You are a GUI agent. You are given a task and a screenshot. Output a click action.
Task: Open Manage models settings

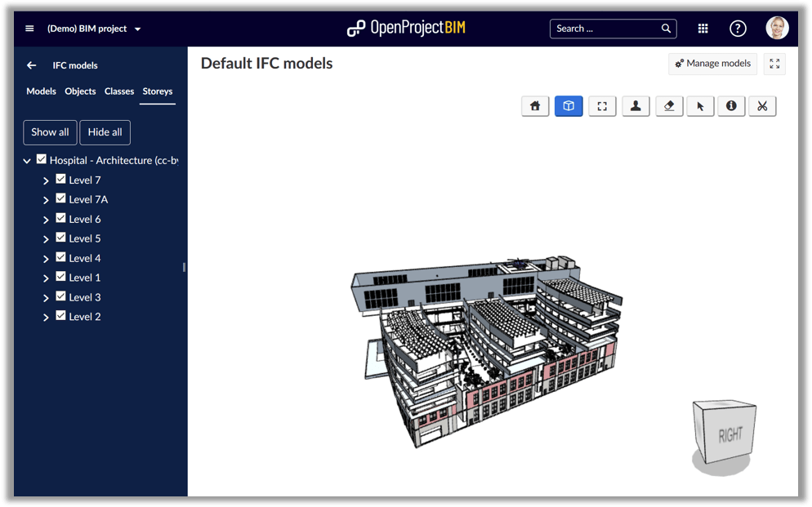tap(712, 63)
